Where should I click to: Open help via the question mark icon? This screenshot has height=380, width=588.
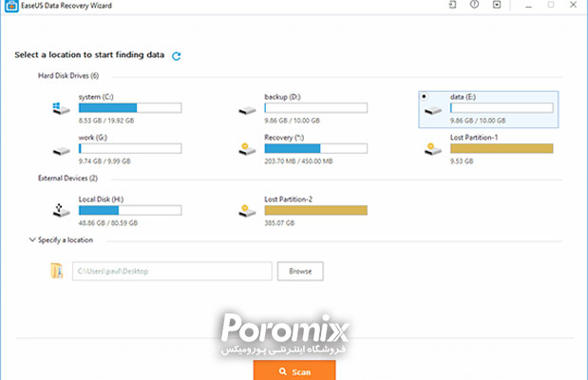(473, 6)
